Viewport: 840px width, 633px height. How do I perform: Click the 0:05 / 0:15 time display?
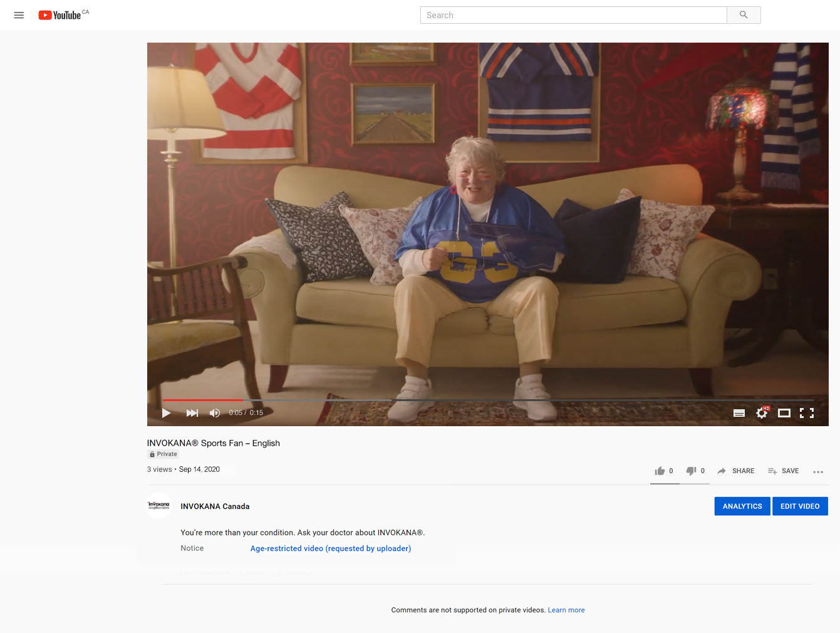tap(246, 413)
